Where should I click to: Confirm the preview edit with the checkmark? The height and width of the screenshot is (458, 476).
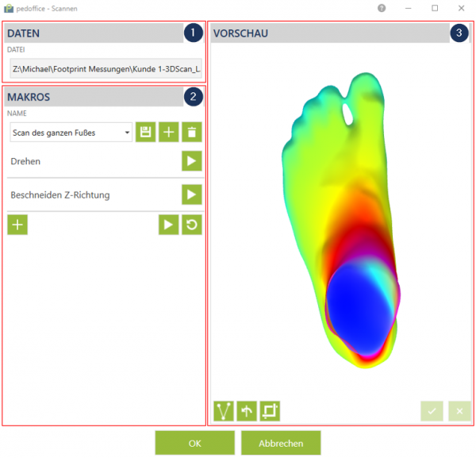432,411
